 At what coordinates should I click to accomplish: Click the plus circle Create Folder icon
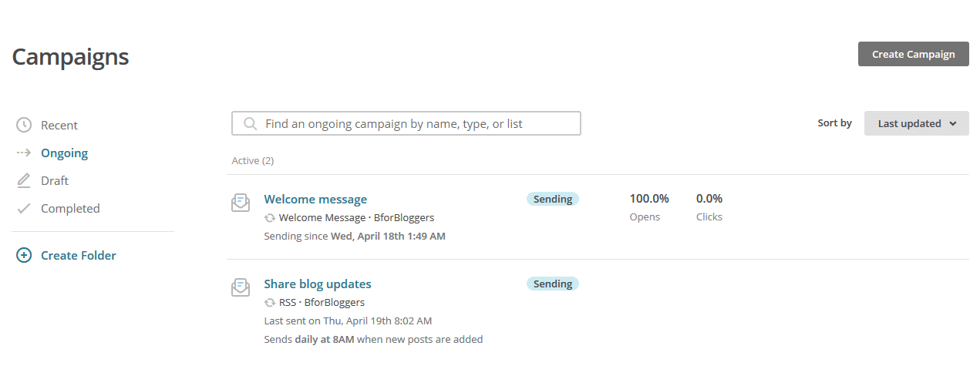[24, 255]
